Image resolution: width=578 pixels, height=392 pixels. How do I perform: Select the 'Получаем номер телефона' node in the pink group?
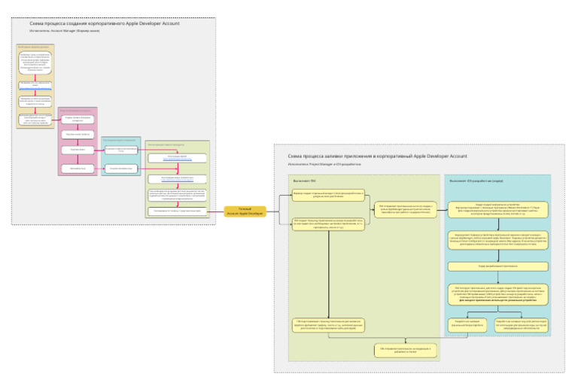(78, 135)
